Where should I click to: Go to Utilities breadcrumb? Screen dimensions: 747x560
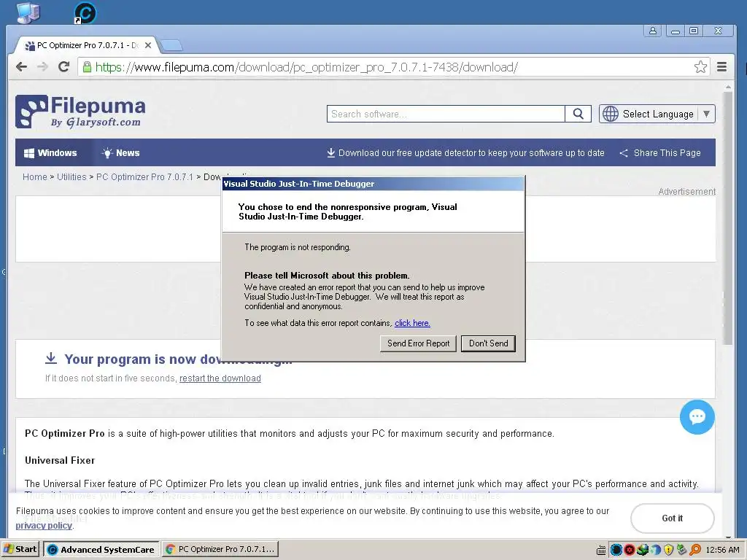coord(71,177)
